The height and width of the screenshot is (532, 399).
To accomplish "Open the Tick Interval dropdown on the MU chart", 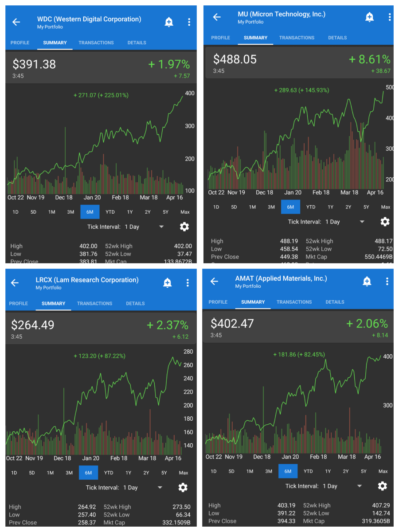I will [x=362, y=222].
